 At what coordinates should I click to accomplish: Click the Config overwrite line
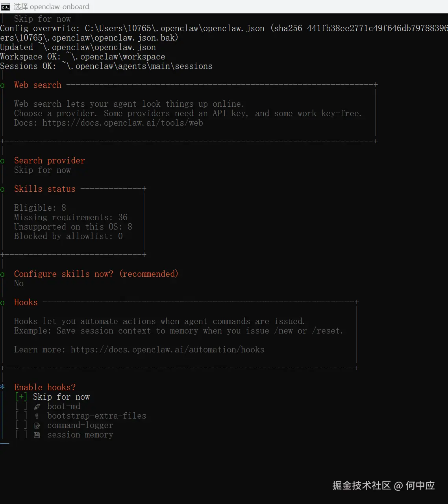[224, 28]
